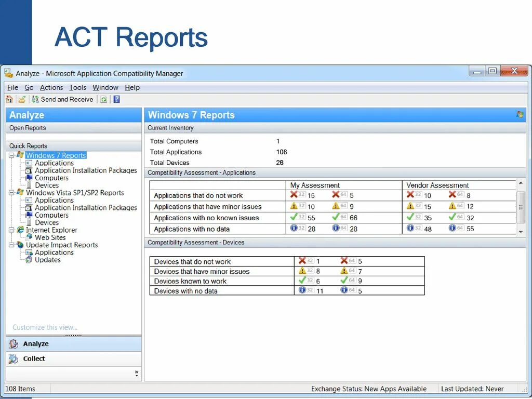Open the File menu

tap(13, 87)
